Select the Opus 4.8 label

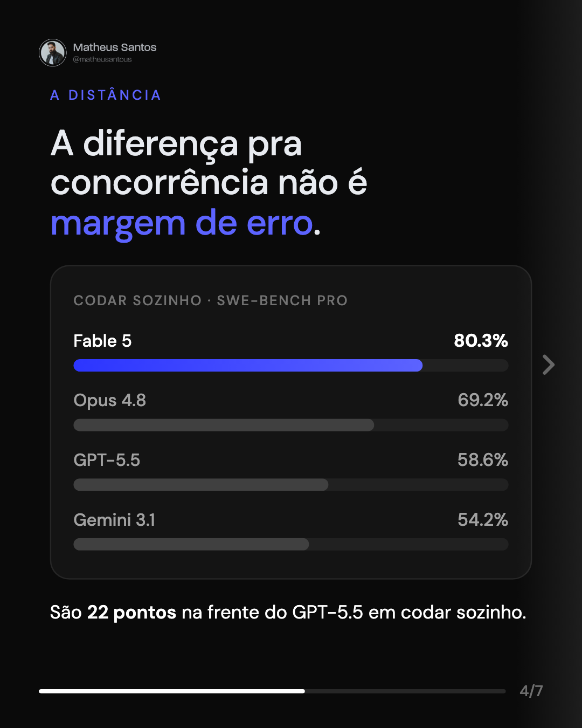point(110,401)
